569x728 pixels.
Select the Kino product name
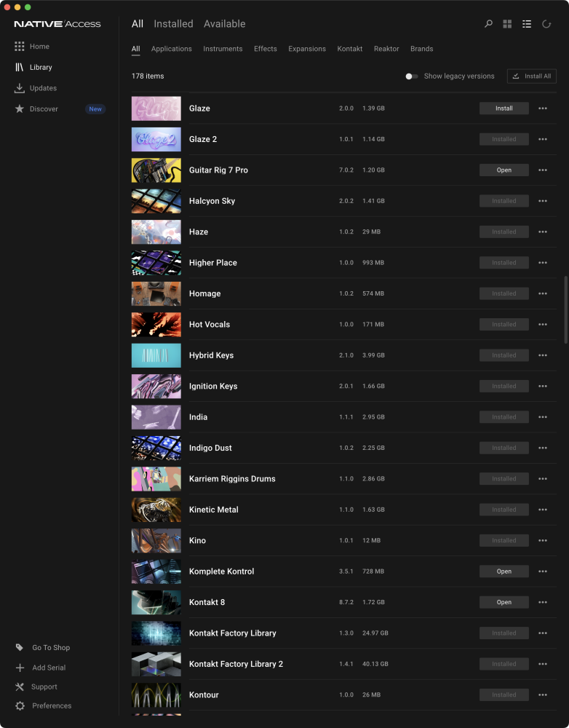(197, 540)
